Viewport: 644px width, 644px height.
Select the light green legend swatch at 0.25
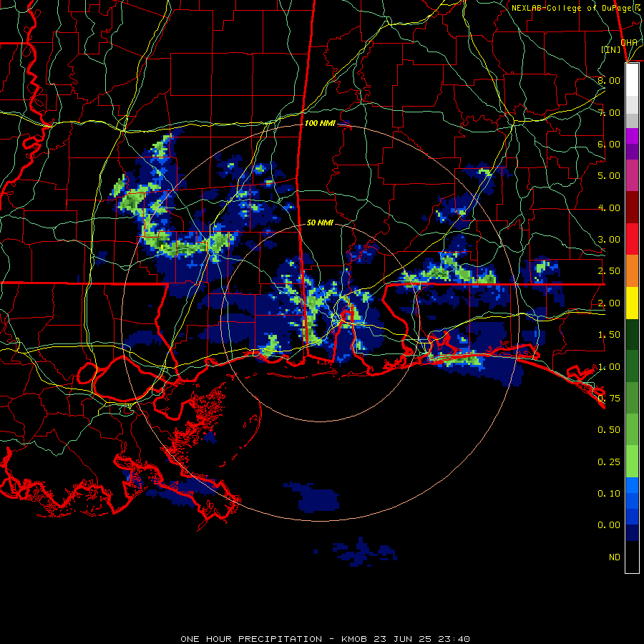click(632, 462)
